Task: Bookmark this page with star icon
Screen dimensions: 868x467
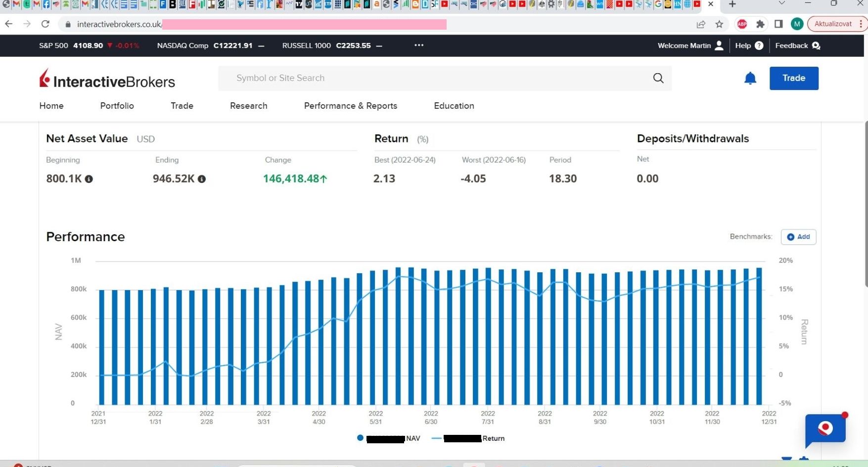Action: (719, 24)
